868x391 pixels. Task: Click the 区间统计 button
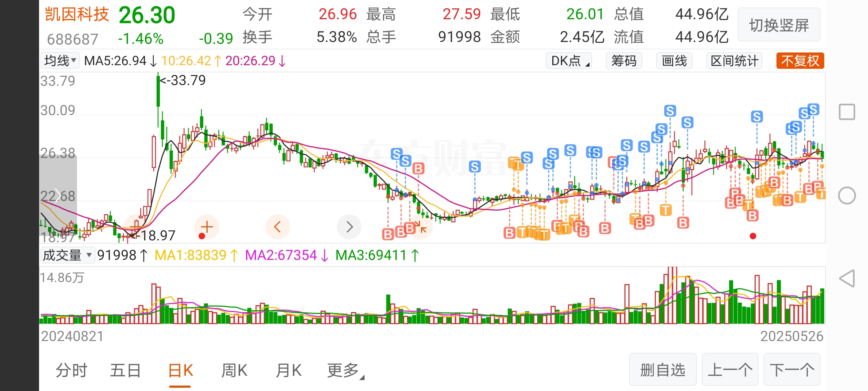734,60
